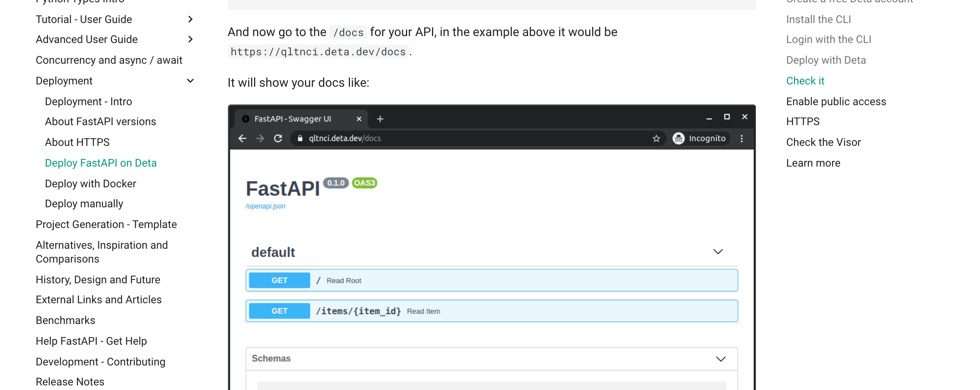Collapse the Schemas section chevron
Image resolution: width=980 pixels, height=390 pixels.
pyautogui.click(x=721, y=359)
